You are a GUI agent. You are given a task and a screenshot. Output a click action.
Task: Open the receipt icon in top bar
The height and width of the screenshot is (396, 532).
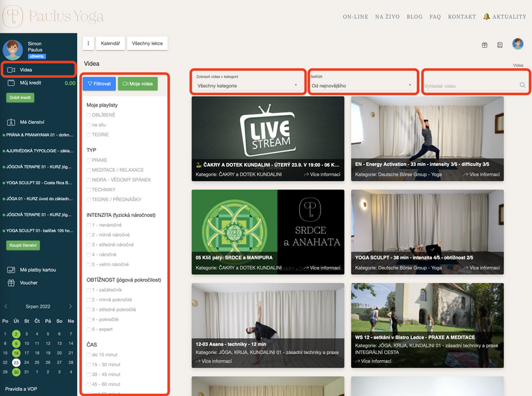(x=500, y=45)
